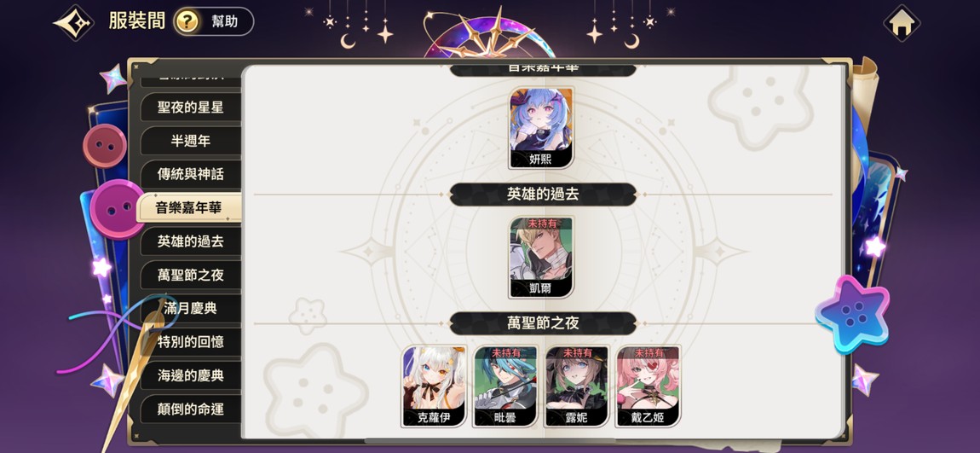Select the 半週年 category tab
This screenshot has height=453, width=980.
coord(191,141)
